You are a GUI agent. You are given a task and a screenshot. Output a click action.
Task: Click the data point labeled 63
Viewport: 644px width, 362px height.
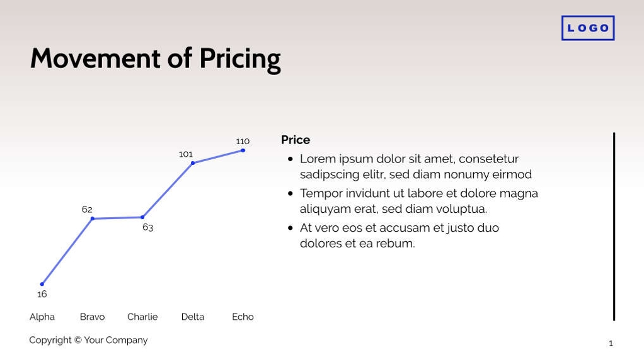(142, 217)
